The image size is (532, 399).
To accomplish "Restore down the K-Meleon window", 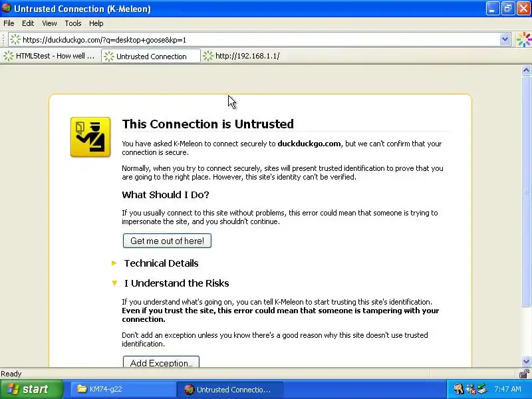I will pos(508,9).
